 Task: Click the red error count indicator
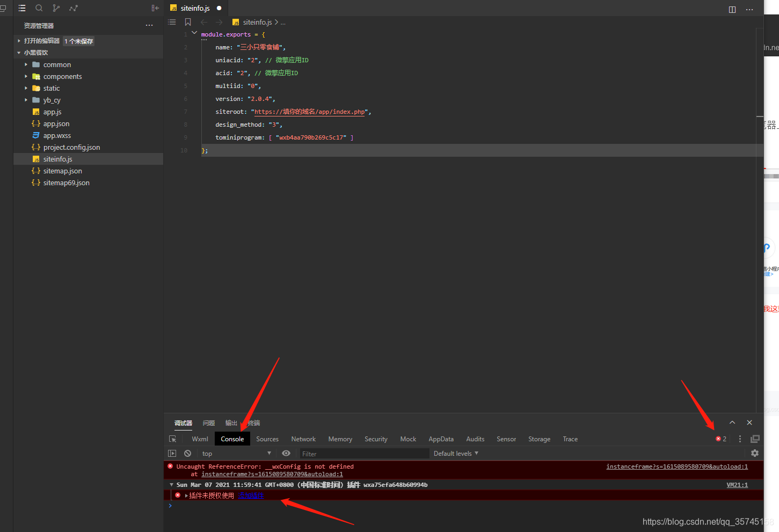(x=721, y=439)
